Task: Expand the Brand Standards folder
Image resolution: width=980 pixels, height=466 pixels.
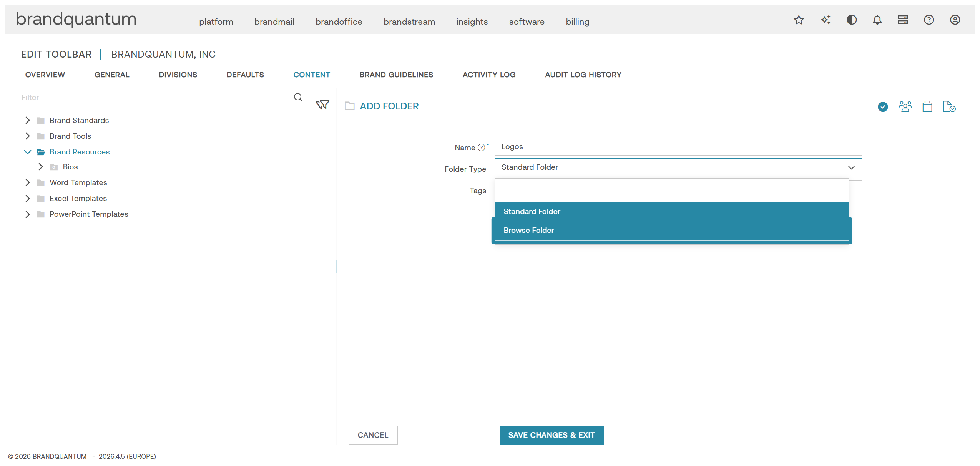Action: (27, 120)
